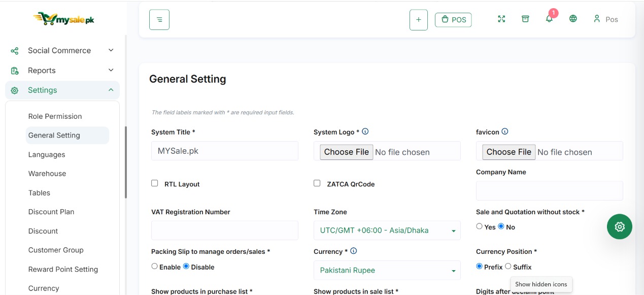This screenshot has width=644, height=295.
Task: Open the Time Zone dropdown
Action: click(x=387, y=231)
